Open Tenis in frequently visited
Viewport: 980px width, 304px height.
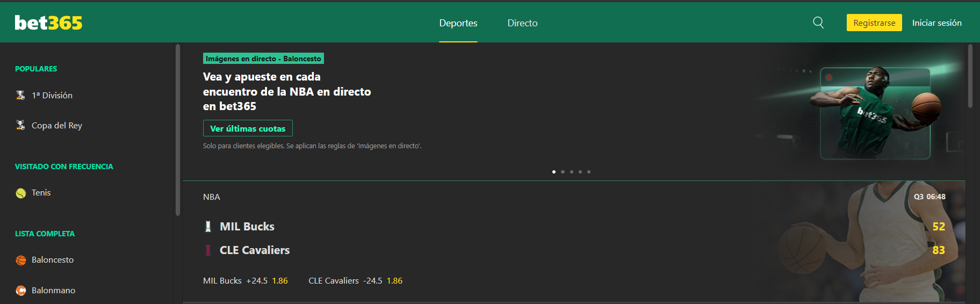coord(41,192)
